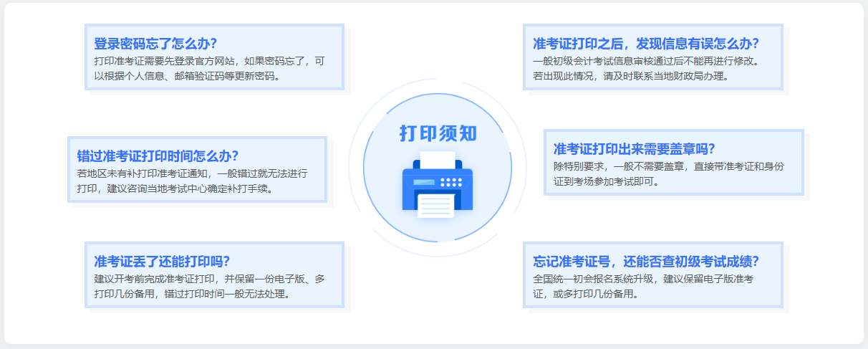The width and height of the screenshot is (868, 349).
Task: Open the 登录密码忘了怎么办? heading
Action: point(155,43)
